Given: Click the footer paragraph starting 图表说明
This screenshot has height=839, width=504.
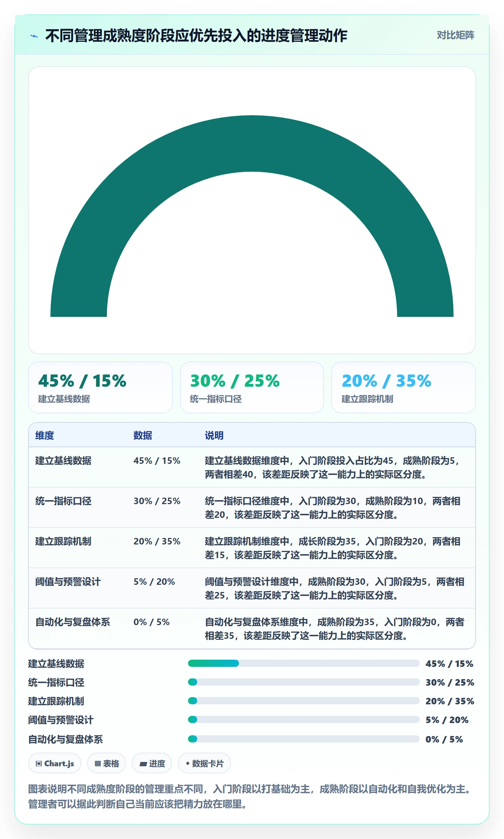Looking at the screenshot, I should [251, 797].
